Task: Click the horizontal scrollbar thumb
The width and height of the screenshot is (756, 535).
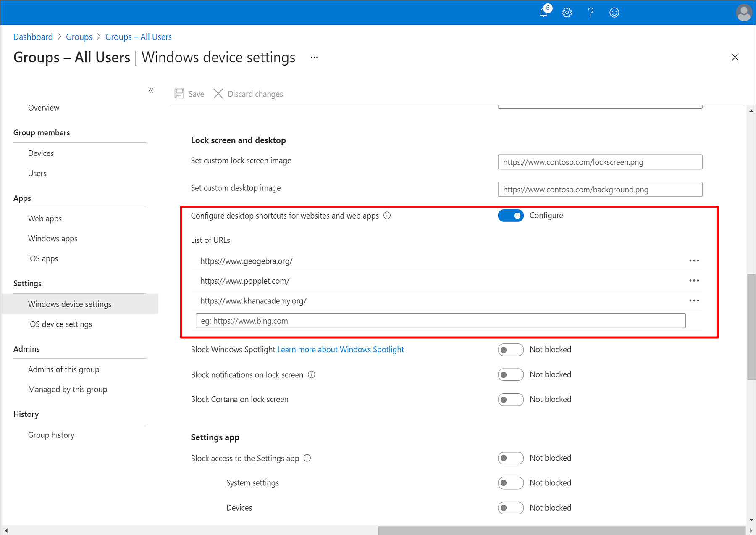Action: click(562, 530)
